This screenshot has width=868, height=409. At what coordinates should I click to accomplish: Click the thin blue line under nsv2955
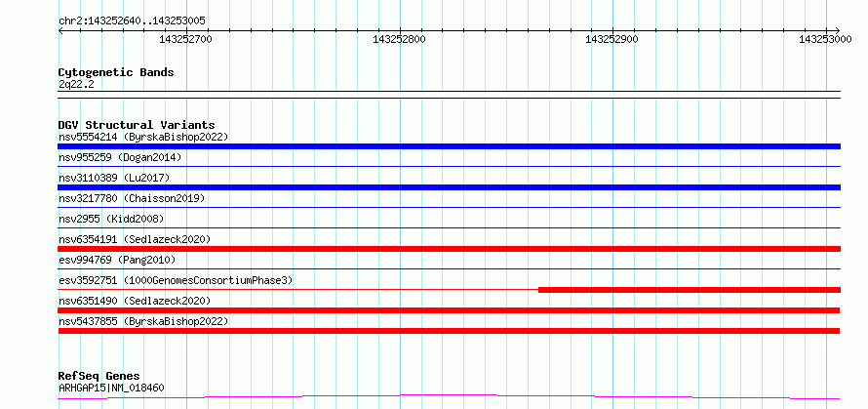449,227
